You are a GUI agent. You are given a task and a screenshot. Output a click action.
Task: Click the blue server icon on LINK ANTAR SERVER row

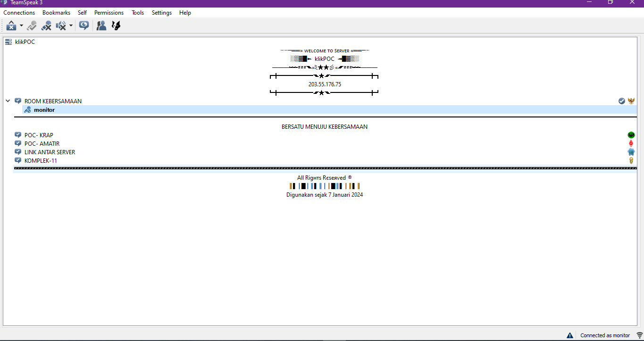(631, 152)
